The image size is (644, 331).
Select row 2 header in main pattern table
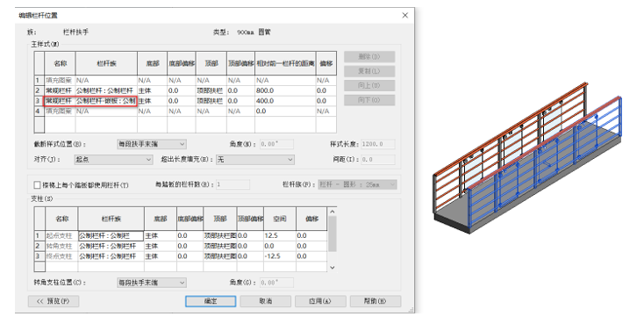(39, 90)
